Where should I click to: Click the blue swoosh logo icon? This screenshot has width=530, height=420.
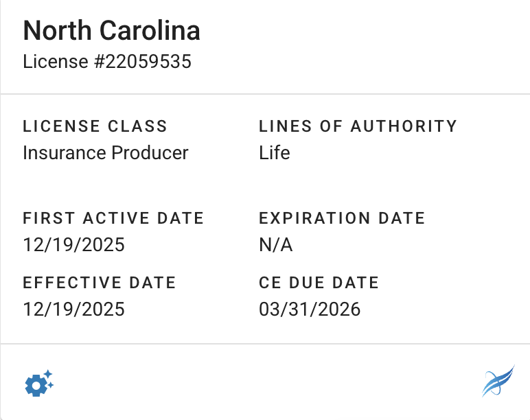click(498, 382)
